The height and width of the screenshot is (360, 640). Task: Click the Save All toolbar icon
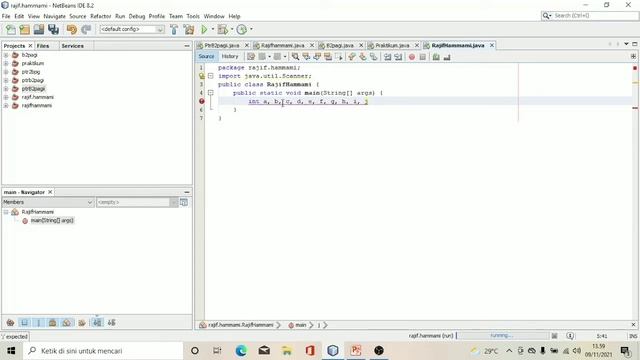(53, 29)
